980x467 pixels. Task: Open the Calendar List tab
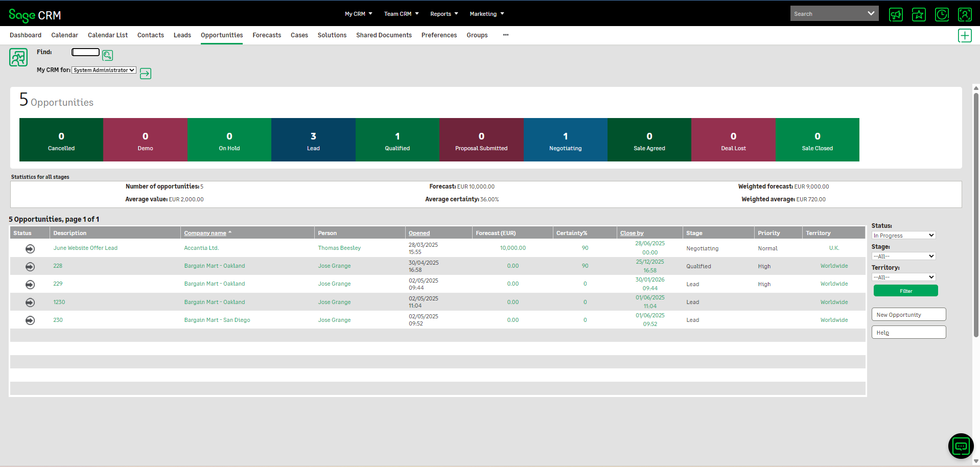tap(108, 35)
